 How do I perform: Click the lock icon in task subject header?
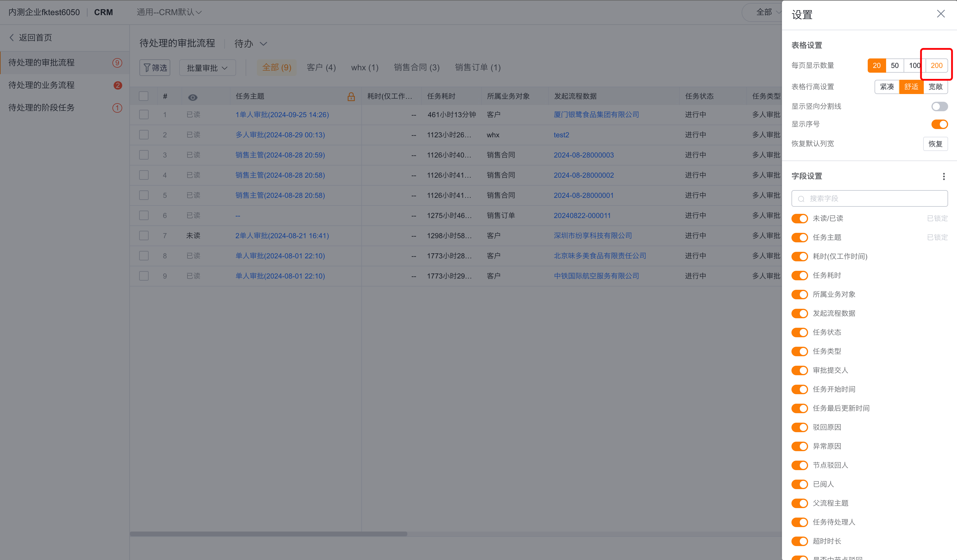(351, 96)
